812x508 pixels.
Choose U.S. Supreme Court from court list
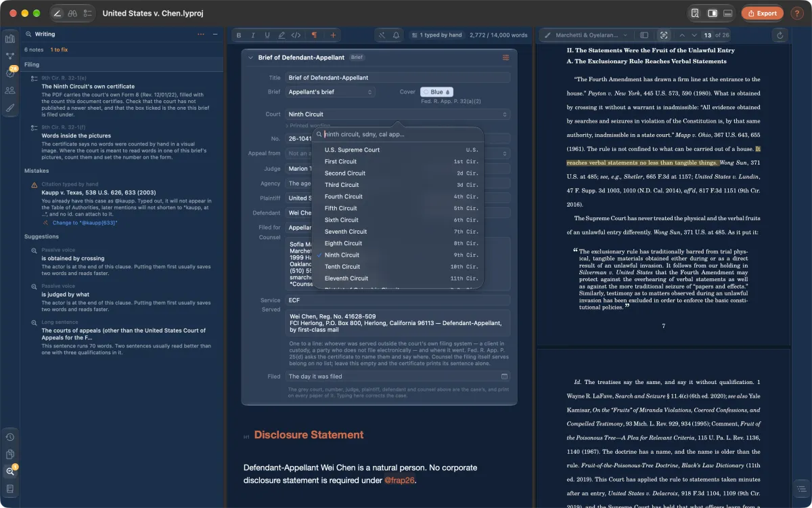397,150
